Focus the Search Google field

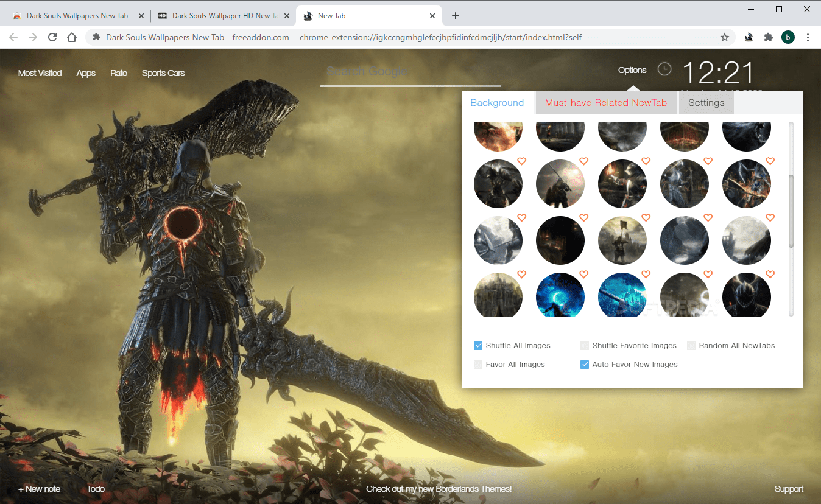[410, 72]
